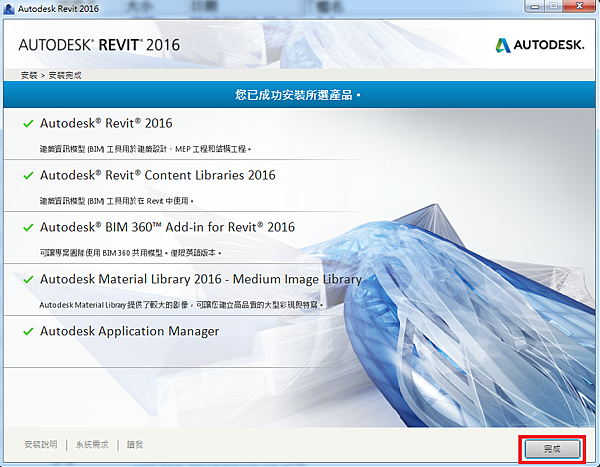Open the 讀我 readme link

click(135, 444)
